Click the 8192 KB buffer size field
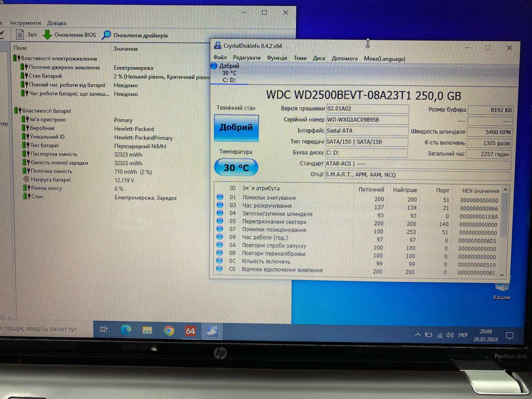 (490, 110)
